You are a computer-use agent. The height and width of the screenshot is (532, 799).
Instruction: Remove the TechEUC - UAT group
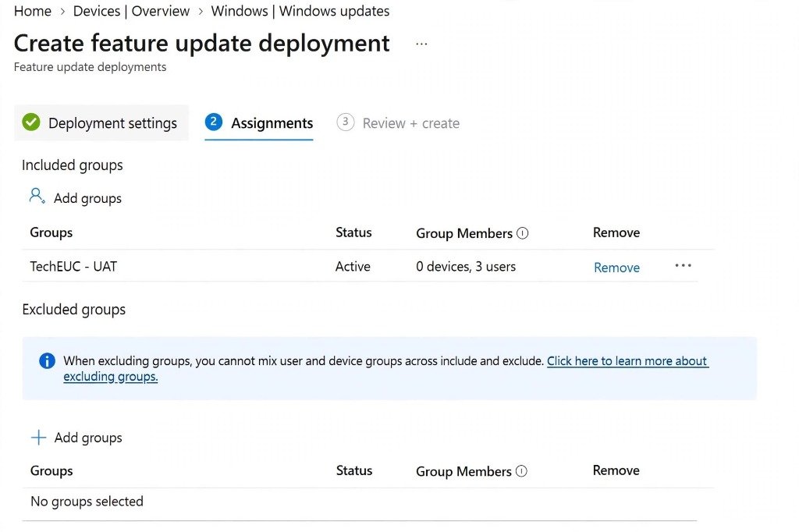616,268
